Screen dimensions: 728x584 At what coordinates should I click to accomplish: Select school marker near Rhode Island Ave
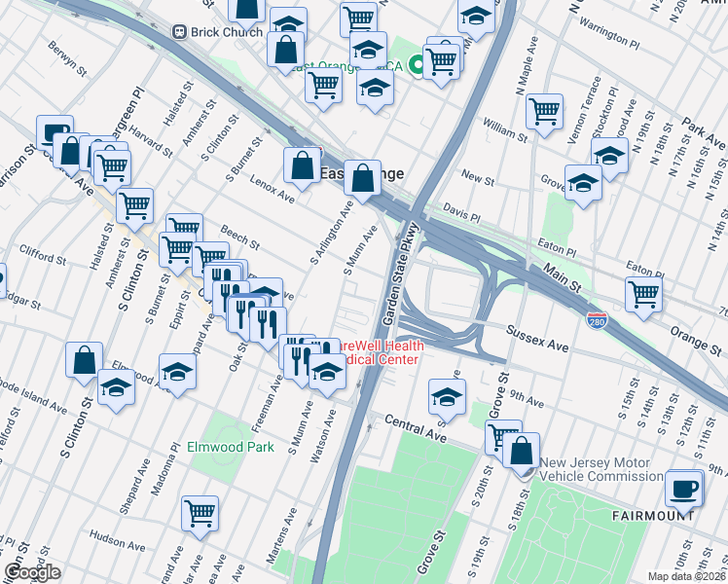pyautogui.click(x=117, y=389)
